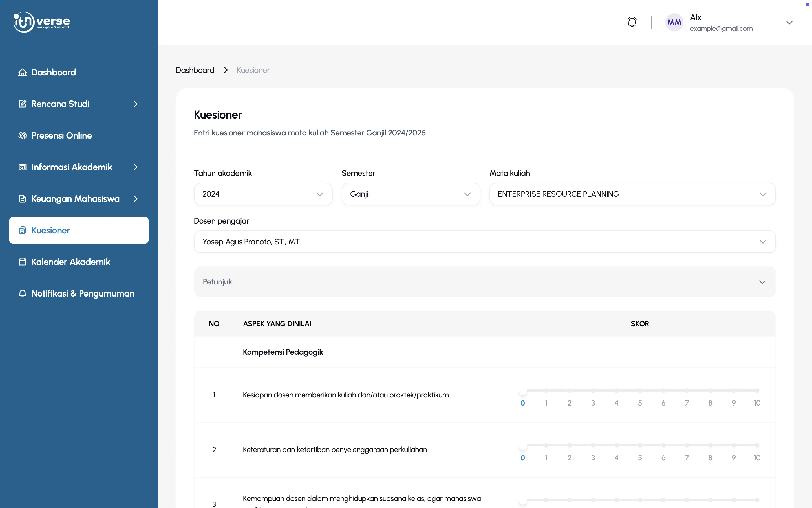Image resolution: width=812 pixels, height=508 pixels.
Task: Open Semester dropdown showing Ganjil
Action: (x=411, y=194)
